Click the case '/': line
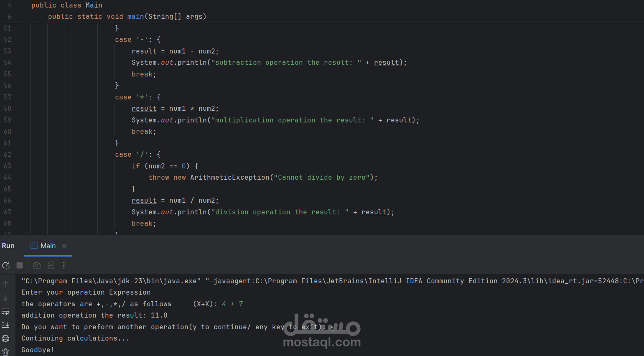Image resolution: width=644 pixels, height=356 pixels. [x=138, y=155]
